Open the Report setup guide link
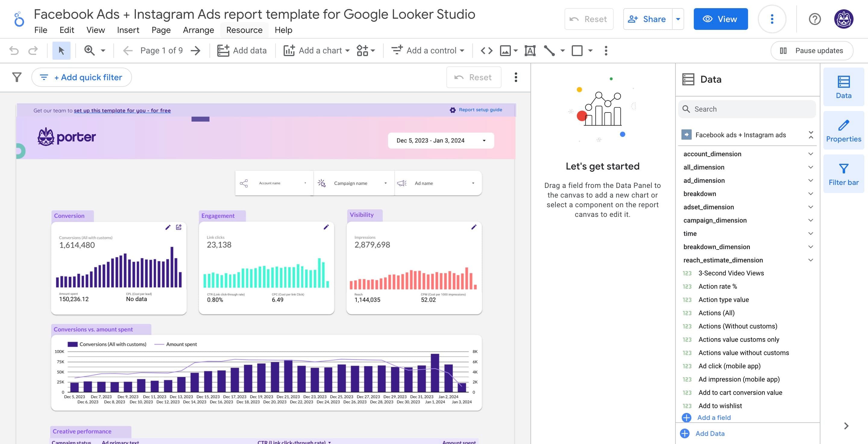 476,109
